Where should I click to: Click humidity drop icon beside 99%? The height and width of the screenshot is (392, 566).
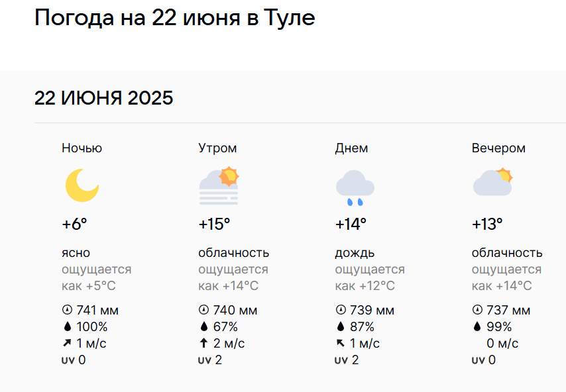(477, 326)
